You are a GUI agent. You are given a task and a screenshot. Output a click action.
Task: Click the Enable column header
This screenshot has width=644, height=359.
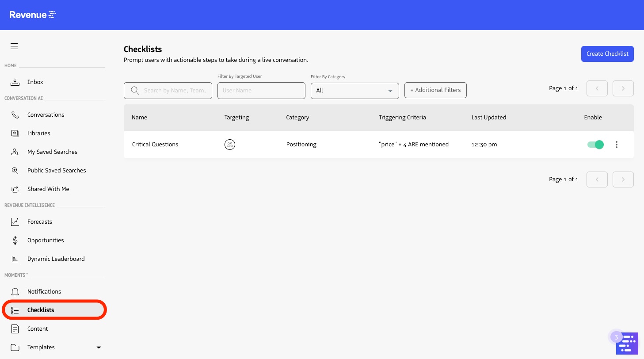[593, 117]
